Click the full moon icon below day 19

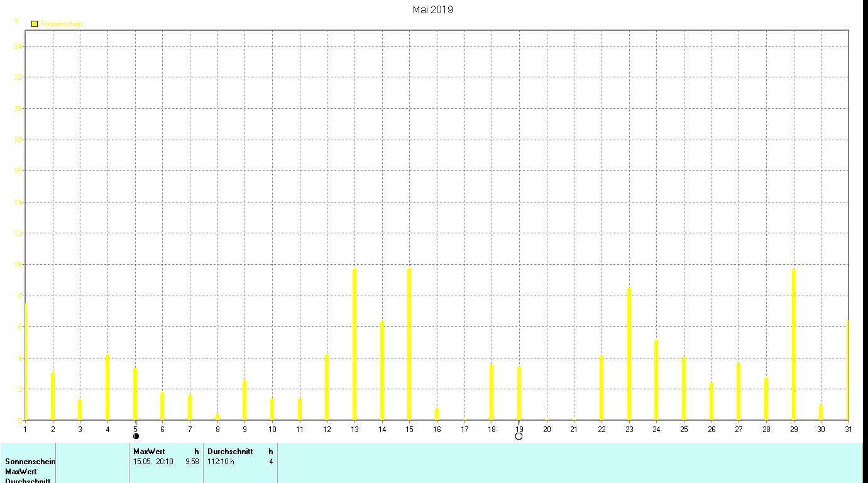[x=519, y=436]
